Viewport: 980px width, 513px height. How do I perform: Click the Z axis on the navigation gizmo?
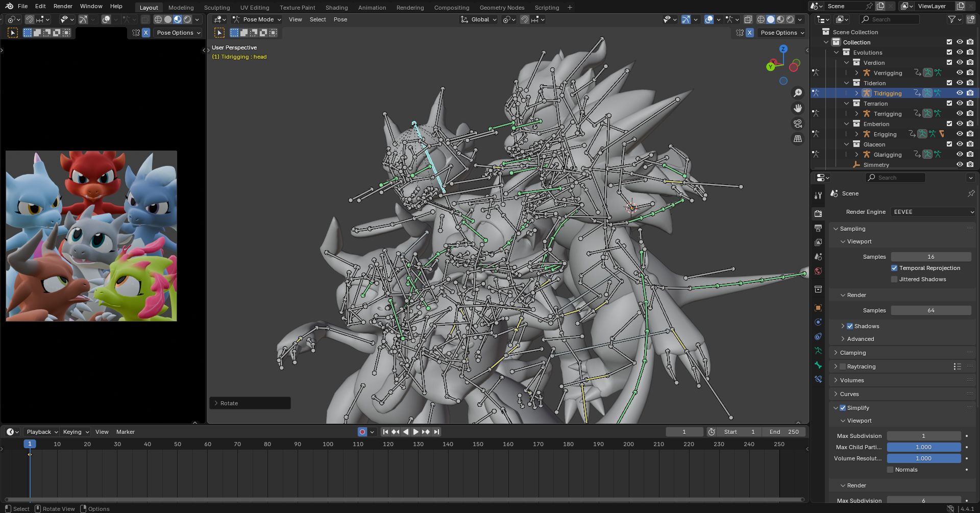tap(783, 49)
